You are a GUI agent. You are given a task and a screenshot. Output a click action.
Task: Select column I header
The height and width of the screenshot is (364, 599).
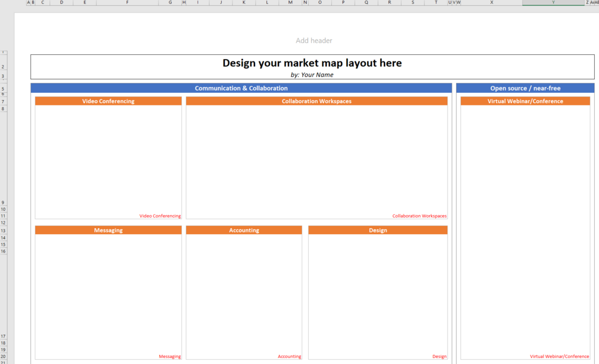coord(197,2)
